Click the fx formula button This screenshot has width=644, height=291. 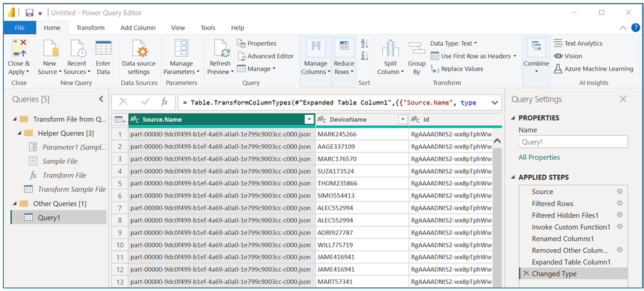click(164, 102)
